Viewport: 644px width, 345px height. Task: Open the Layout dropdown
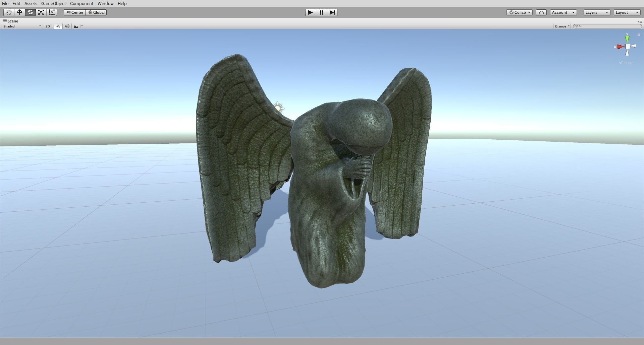pos(627,12)
